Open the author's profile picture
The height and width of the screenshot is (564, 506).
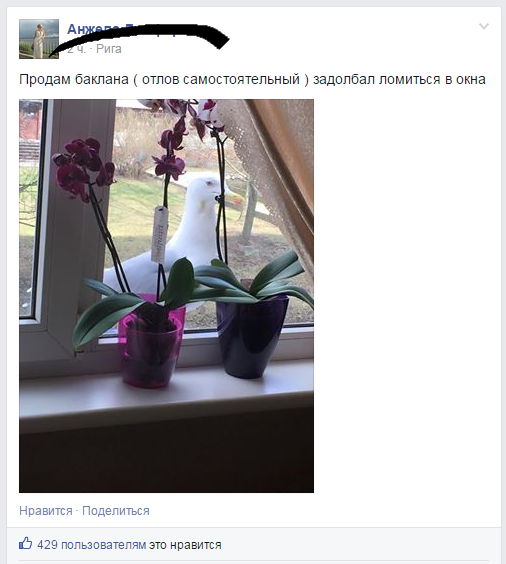click(x=39, y=39)
